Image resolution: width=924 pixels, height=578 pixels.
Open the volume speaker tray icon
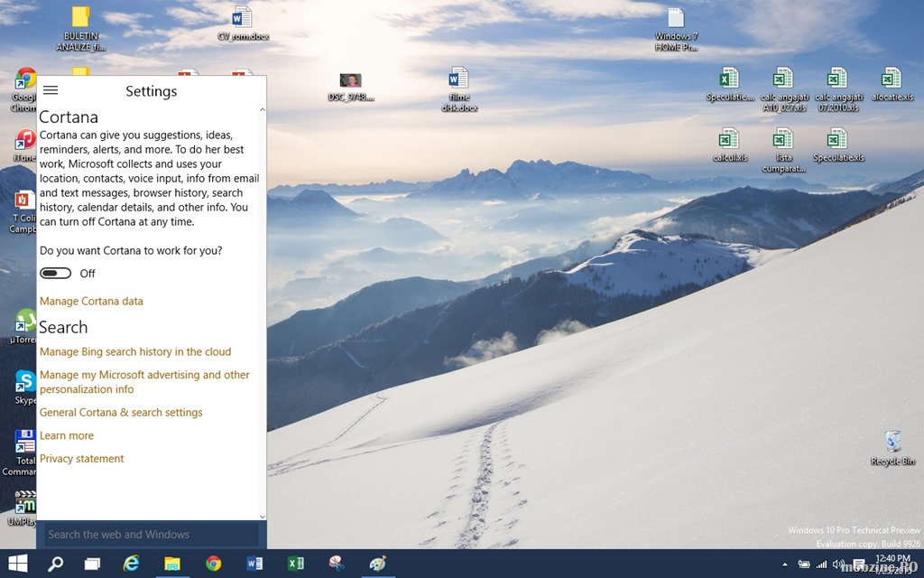pyautogui.click(x=838, y=564)
